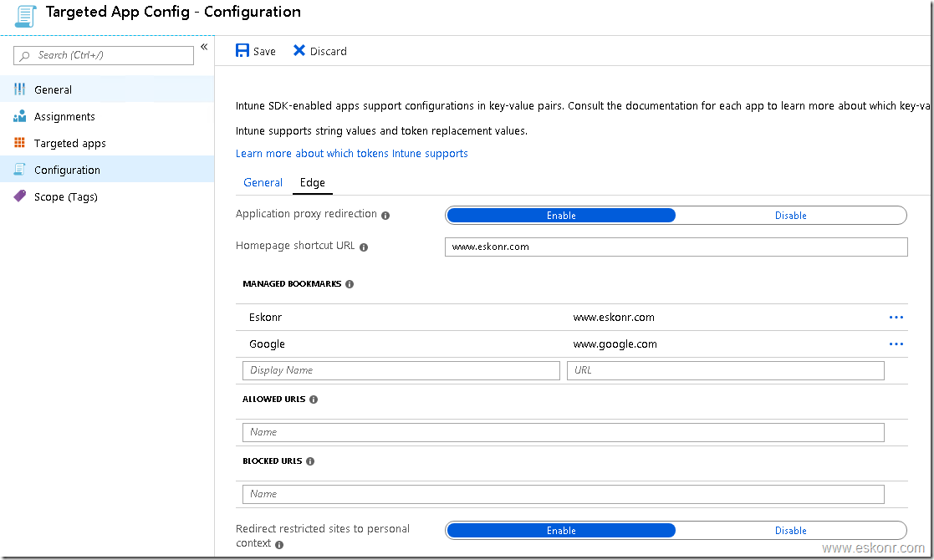Image resolution: width=934 pixels, height=560 pixels.
Task: Switch to the Edge configuration tab
Action: [x=312, y=182]
